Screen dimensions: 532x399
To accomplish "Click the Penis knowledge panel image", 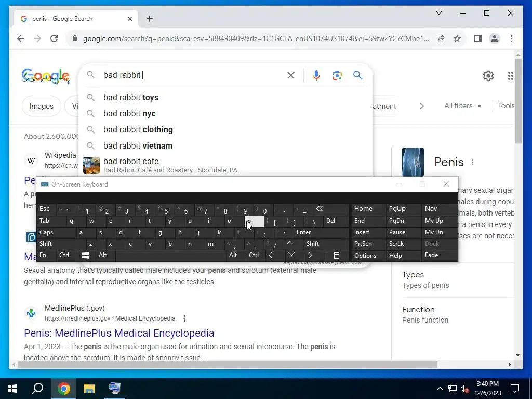I will coord(413,162).
